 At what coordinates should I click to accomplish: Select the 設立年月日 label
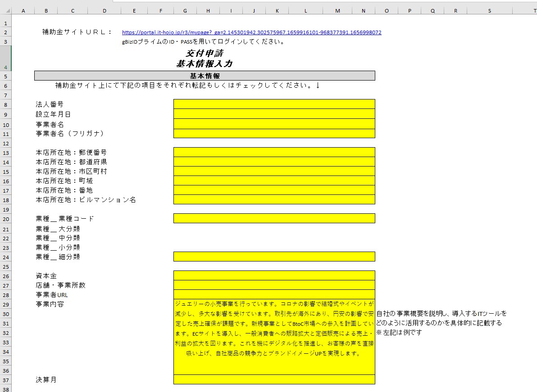pos(53,114)
